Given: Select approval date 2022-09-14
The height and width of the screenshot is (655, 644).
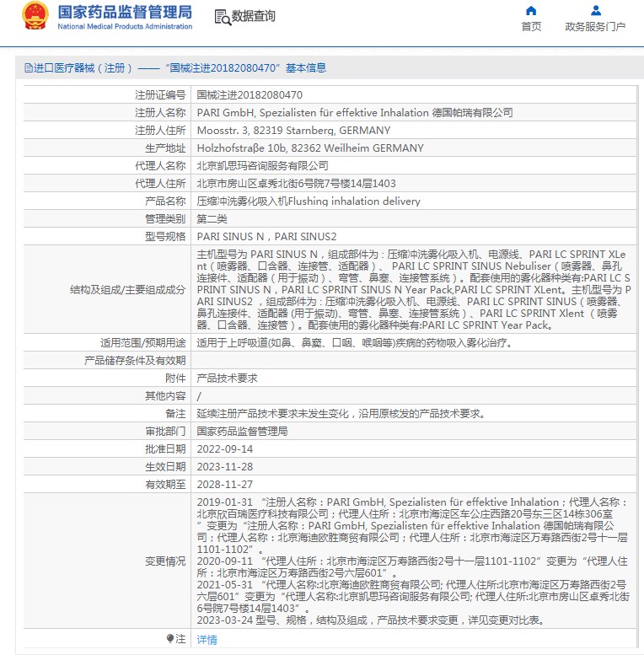Looking at the screenshot, I should (225, 449).
